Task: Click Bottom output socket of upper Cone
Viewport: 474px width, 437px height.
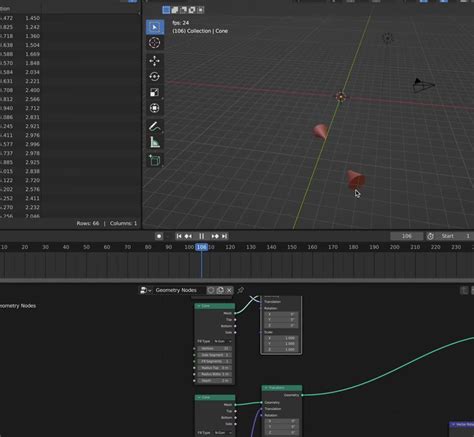Action: click(x=235, y=326)
